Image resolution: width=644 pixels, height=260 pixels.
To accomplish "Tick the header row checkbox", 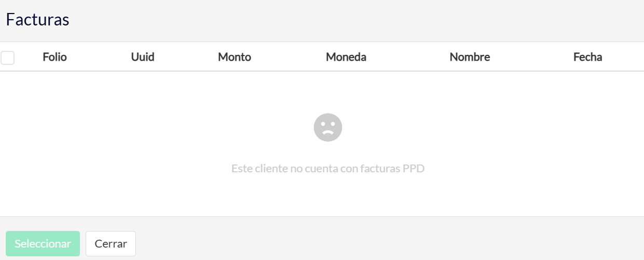I will coord(7,58).
